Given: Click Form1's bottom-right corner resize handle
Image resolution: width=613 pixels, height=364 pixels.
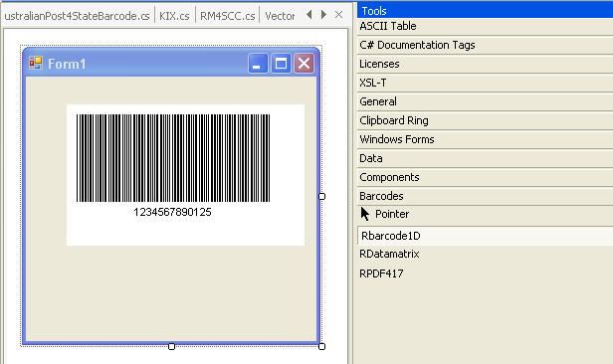Looking at the screenshot, I should pos(321,346).
